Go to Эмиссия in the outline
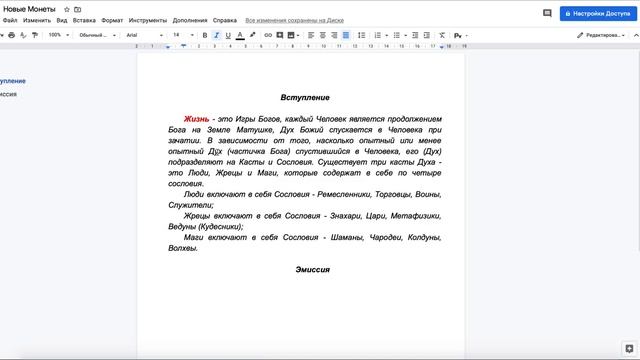This screenshot has width=640, height=360. pyautogui.click(x=8, y=94)
